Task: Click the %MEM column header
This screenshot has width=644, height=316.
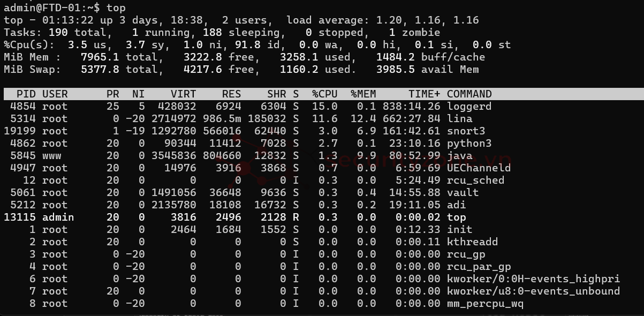Action: 363,94
